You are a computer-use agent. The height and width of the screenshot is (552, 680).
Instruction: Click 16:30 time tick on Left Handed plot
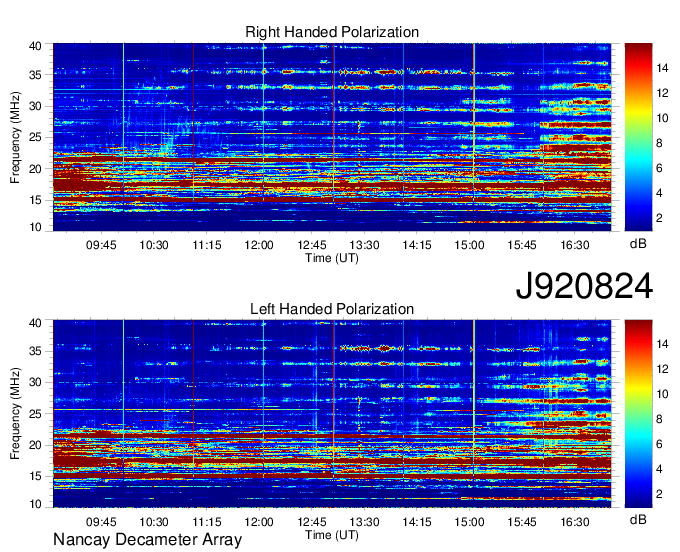click(x=575, y=522)
